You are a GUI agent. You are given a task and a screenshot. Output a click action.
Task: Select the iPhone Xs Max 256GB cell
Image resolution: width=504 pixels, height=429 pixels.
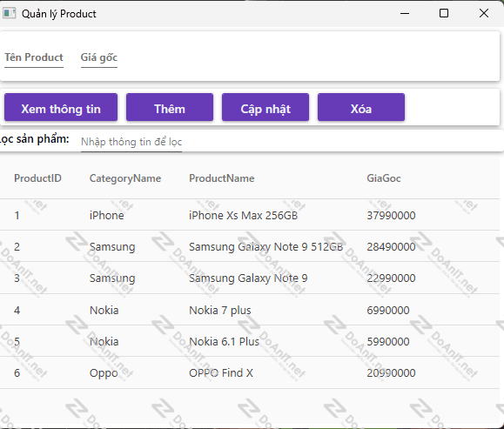coord(244,215)
